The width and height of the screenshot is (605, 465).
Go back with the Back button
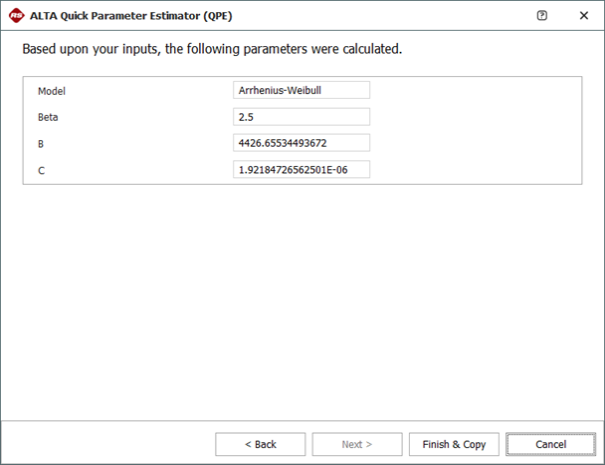260,444
